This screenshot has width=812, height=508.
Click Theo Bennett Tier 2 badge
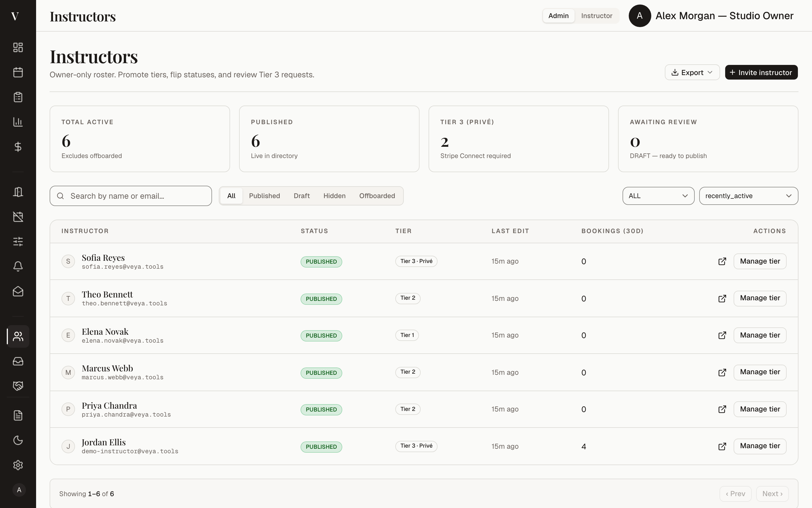click(408, 298)
